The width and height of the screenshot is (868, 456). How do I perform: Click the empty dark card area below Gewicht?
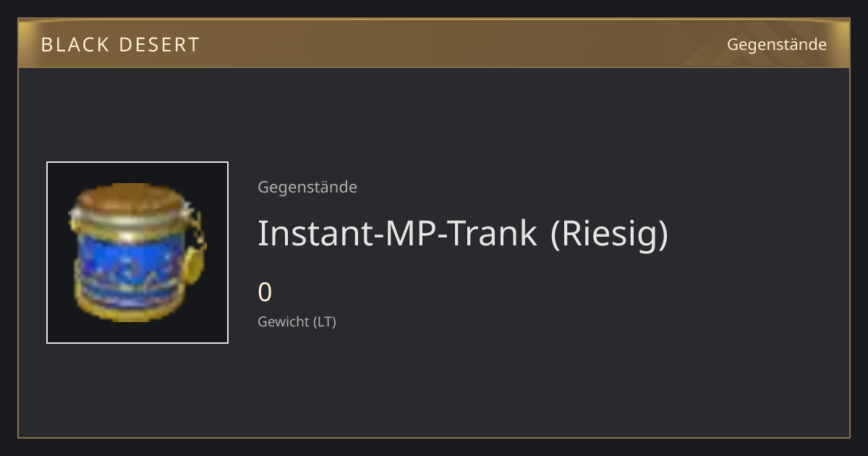tap(506, 384)
